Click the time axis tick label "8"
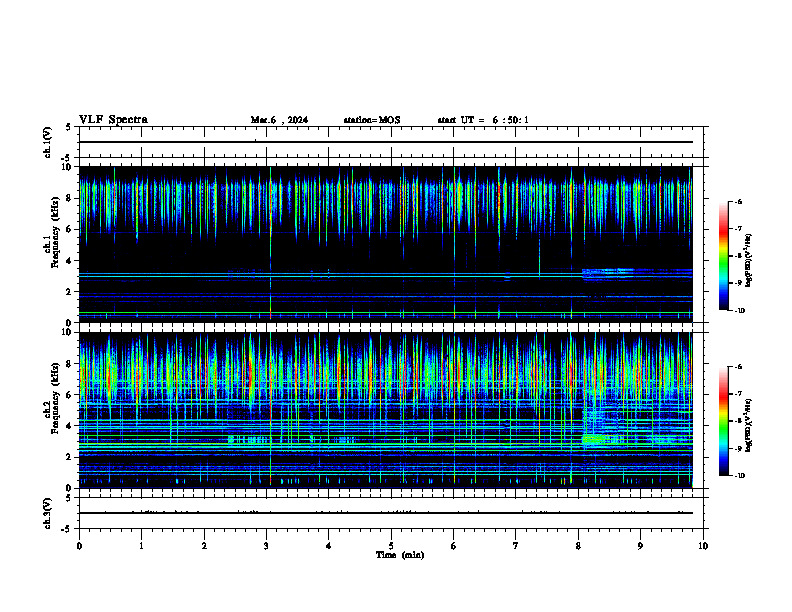The width and height of the screenshot is (792, 612). coord(578,546)
